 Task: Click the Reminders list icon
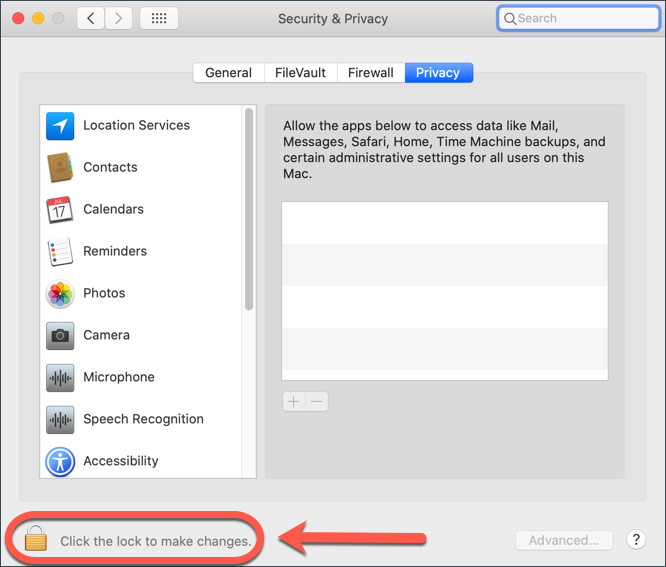click(x=60, y=251)
